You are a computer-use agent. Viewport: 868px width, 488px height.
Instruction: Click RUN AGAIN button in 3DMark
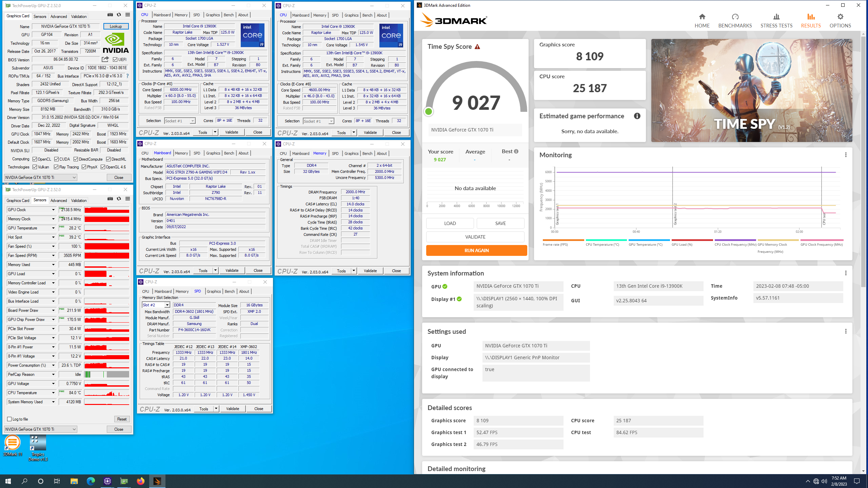pos(476,250)
